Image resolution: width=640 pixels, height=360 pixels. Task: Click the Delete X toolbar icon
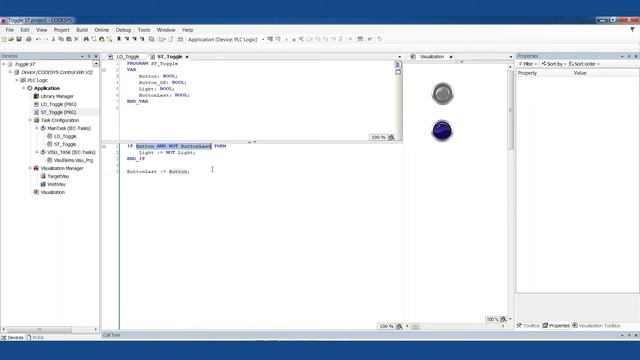[x=76, y=39]
